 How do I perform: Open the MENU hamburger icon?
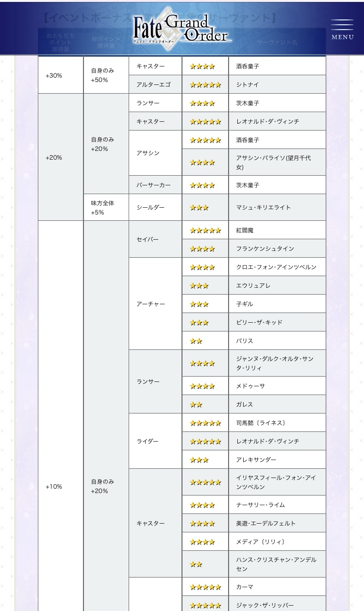click(342, 29)
